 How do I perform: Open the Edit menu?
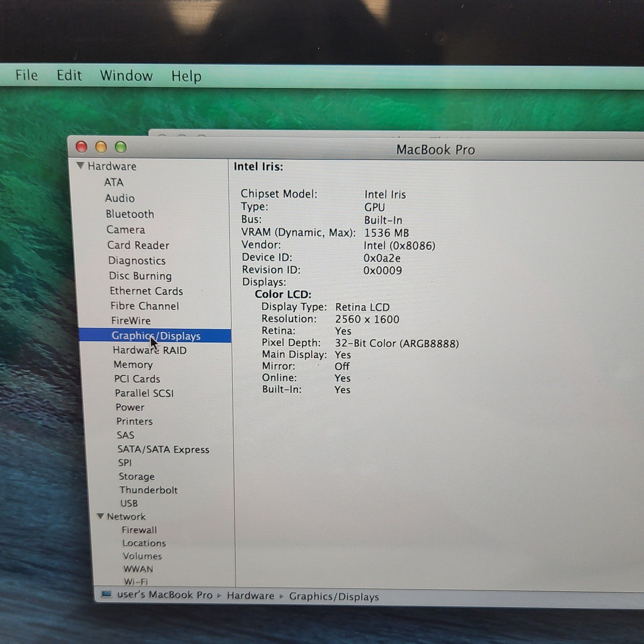tap(69, 75)
